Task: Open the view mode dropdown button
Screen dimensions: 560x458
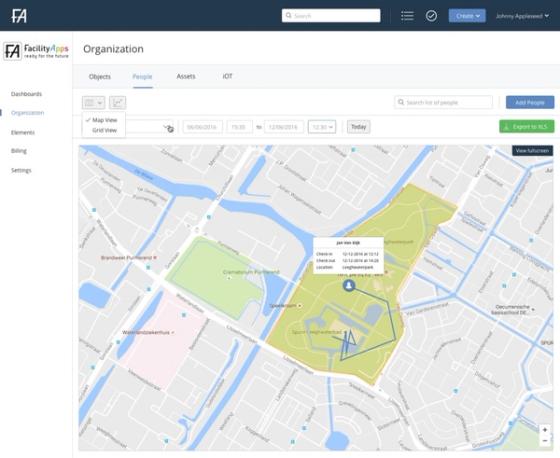Action: 93,103
